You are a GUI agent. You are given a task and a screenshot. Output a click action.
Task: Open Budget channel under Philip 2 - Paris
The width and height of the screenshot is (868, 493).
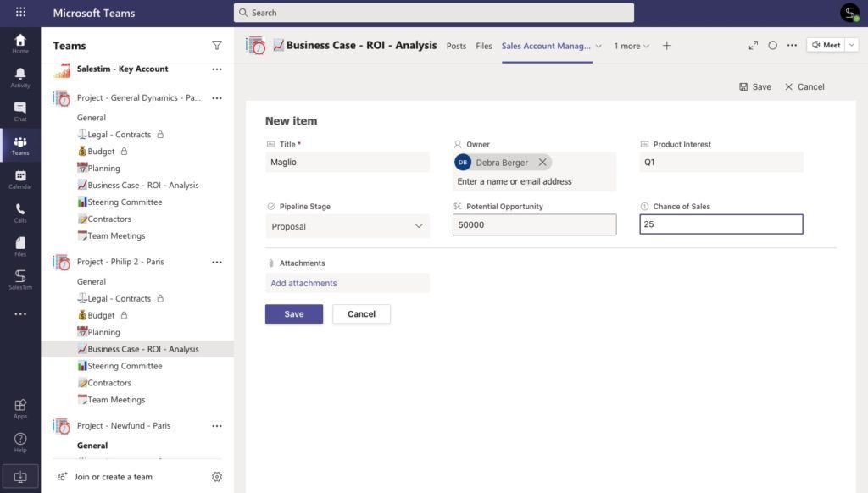point(102,315)
